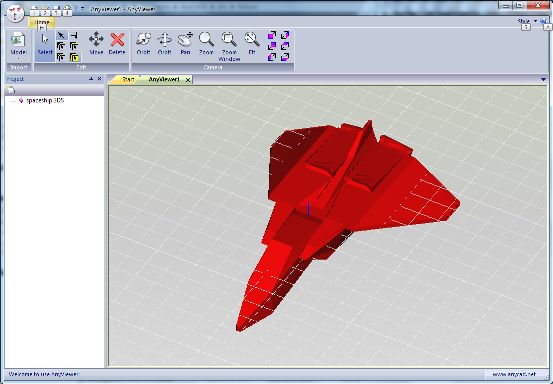This screenshot has height=384, width=553.
Task: Open the round AnyViewer application menu button
Action: [x=15, y=14]
